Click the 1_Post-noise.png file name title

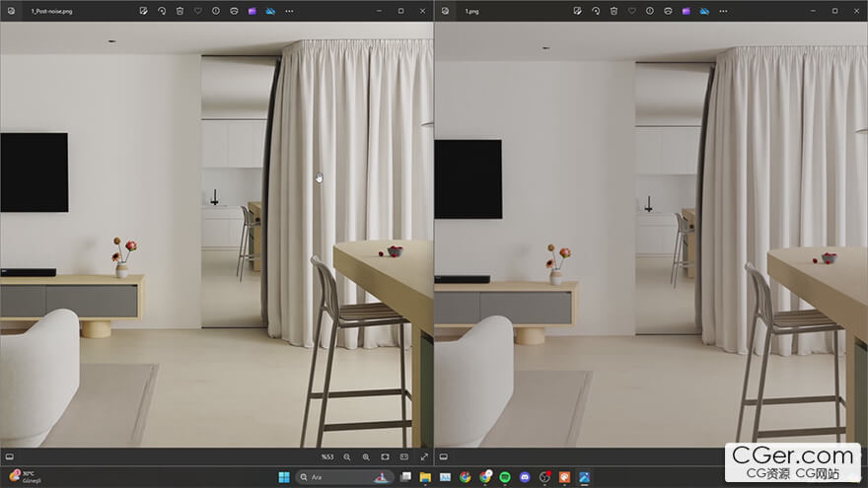click(51, 11)
